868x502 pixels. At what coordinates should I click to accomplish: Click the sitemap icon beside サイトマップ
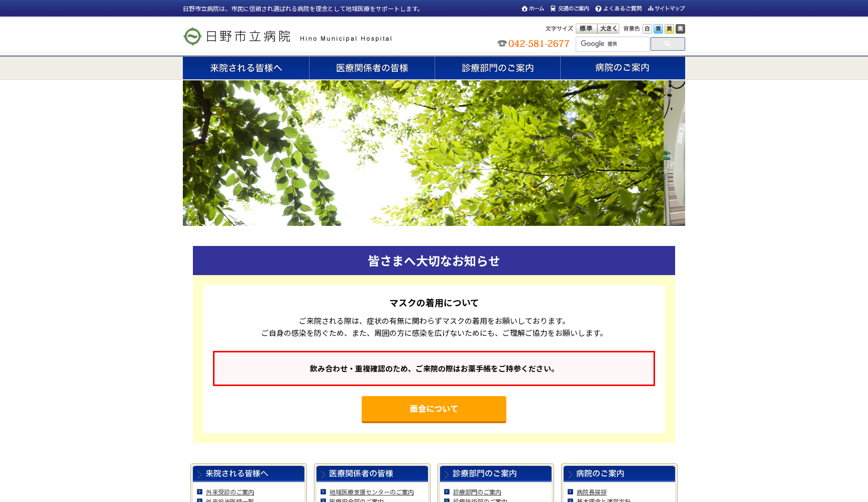(x=652, y=8)
